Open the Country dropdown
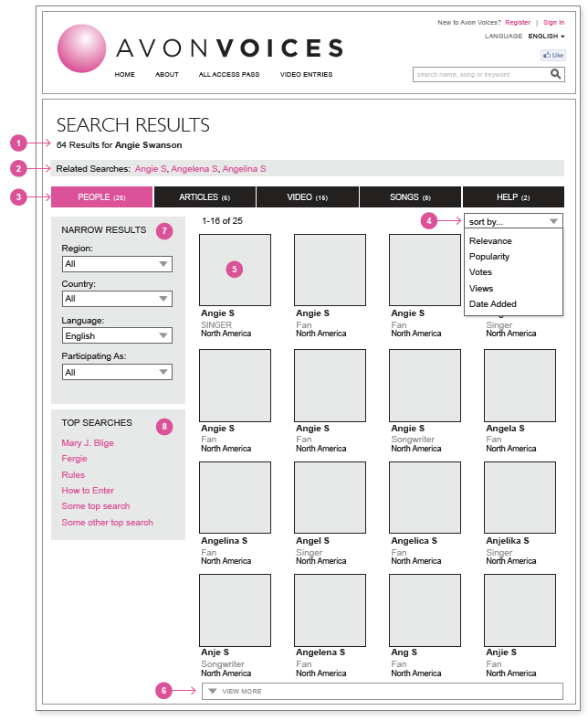This screenshot has width=588, height=721. click(x=117, y=299)
